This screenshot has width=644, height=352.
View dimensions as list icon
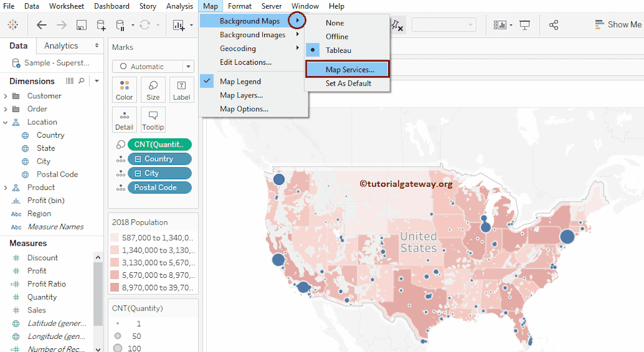coord(70,81)
